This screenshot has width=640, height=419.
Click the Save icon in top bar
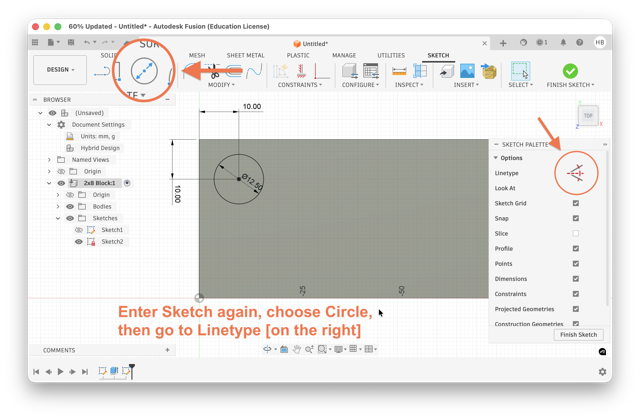pyautogui.click(x=71, y=42)
